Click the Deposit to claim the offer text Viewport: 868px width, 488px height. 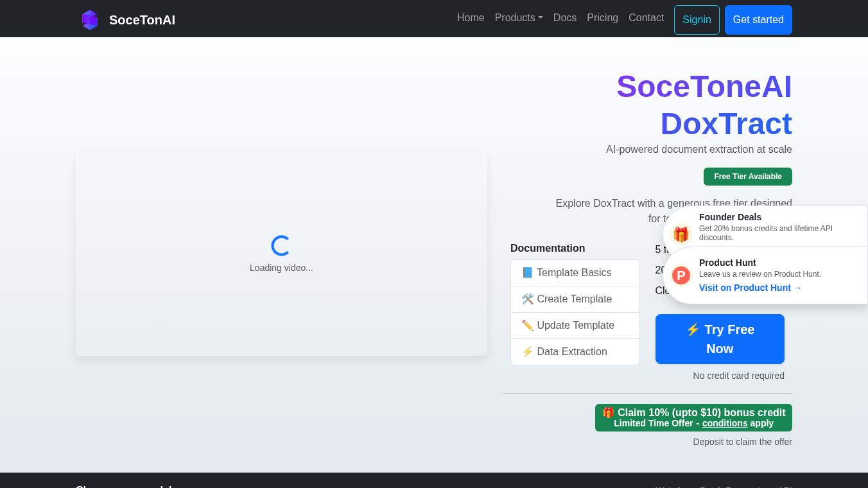742,442
